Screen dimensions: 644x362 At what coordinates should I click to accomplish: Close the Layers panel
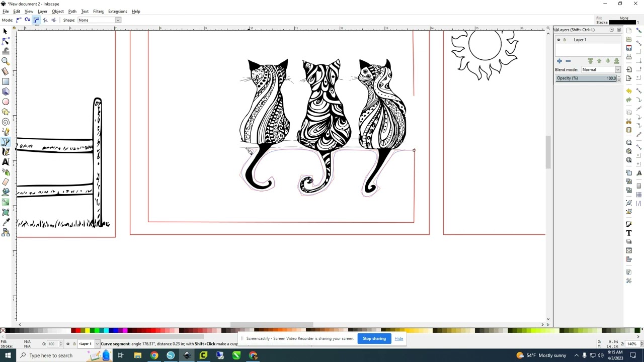tap(619, 30)
